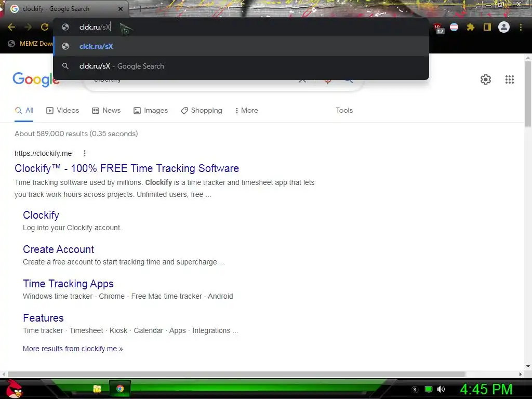Click the About 589,000 results text
The height and width of the screenshot is (399, 532).
pyautogui.click(x=76, y=134)
